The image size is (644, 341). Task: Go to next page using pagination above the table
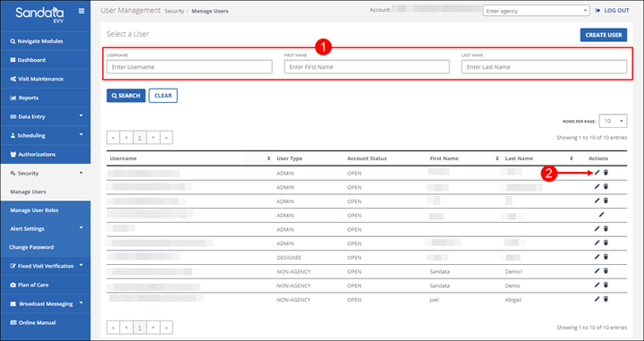[153, 138]
